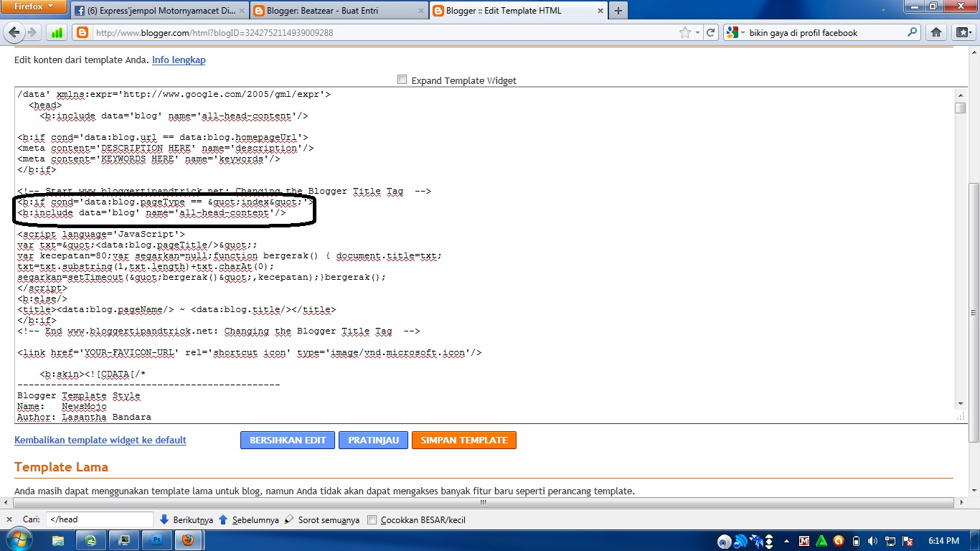Click the 6:14 PM taskbar clock
Image resolution: width=980 pixels, height=551 pixels.
(943, 541)
